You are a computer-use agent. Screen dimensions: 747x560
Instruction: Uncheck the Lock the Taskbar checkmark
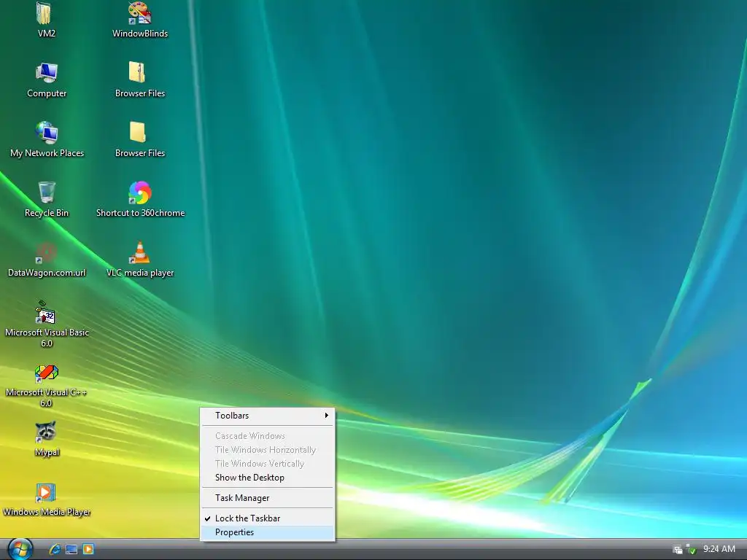click(x=208, y=518)
